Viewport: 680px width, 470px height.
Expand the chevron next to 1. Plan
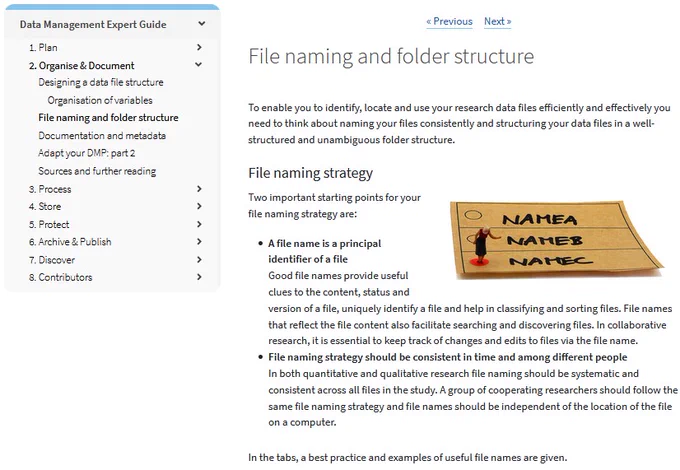(199, 47)
